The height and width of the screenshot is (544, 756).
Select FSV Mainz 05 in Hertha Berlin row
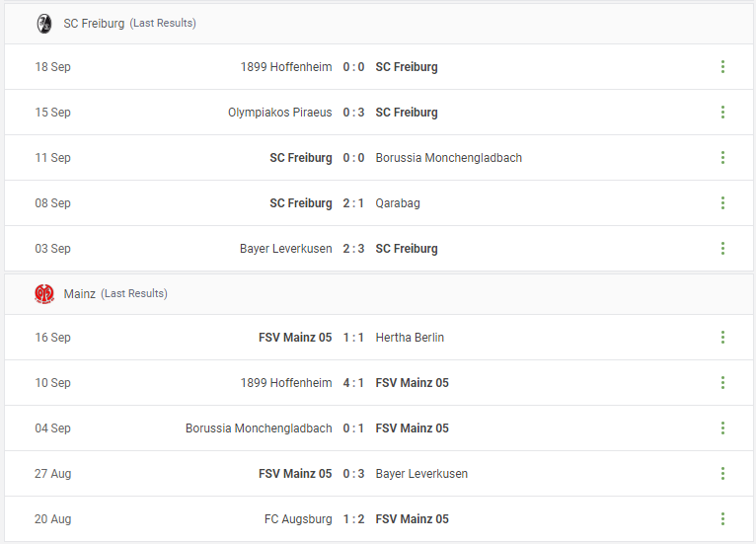[295, 337]
